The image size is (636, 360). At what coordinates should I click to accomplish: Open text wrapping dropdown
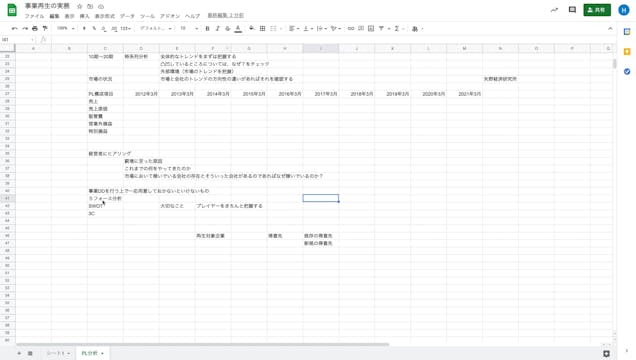tap(322, 28)
